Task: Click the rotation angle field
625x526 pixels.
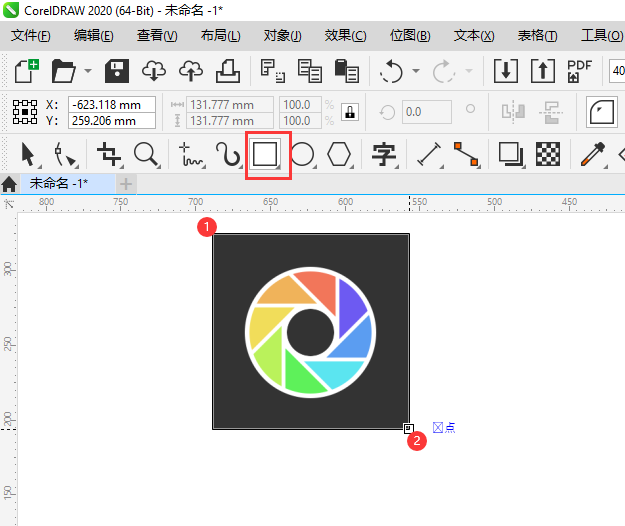Action: [426, 112]
